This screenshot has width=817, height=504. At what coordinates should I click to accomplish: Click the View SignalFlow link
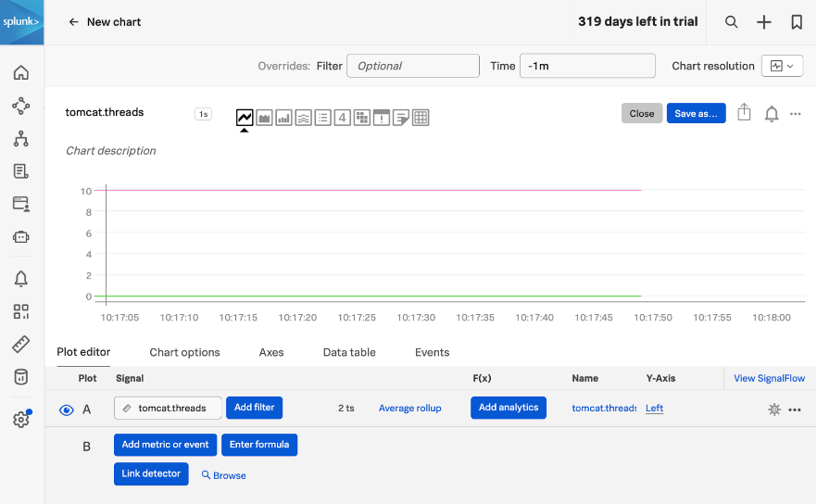click(769, 378)
